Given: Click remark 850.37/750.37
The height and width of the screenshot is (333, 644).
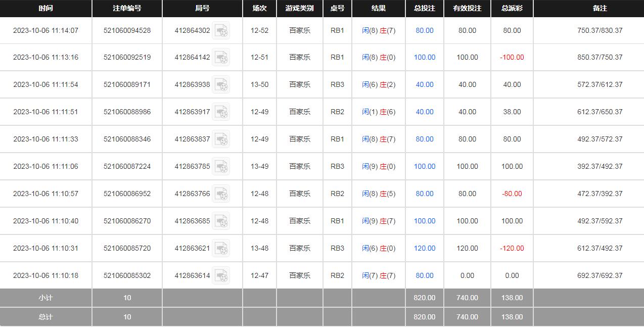Looking at the screenshot, I should coord(600,57).
